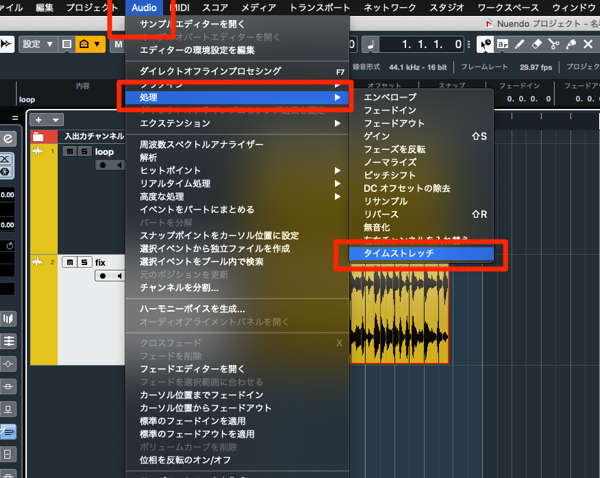Click the note icon beside position display
The image size is (600, 478).
click(x=370, y=45)
